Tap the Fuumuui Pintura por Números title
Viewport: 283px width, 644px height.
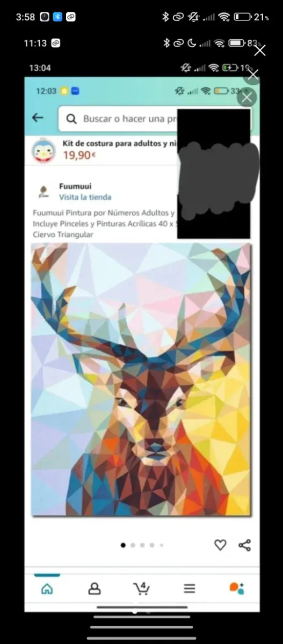coord(104,223)
